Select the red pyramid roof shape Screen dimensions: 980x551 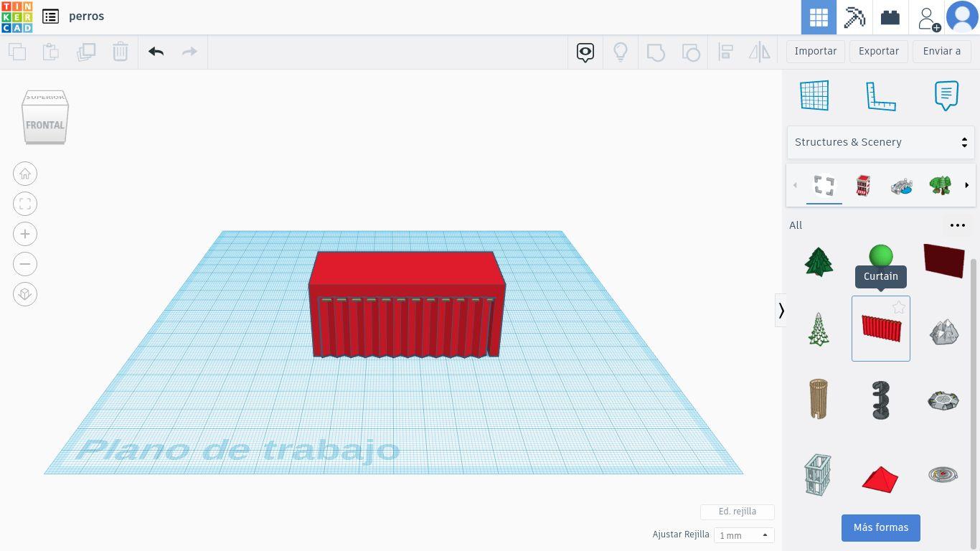pyautogui.click(x=880, y=479)
